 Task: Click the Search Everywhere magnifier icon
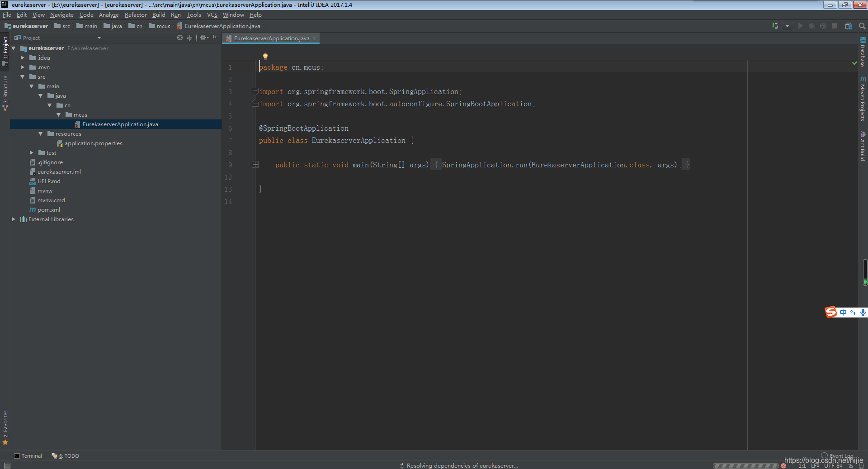pos(862,26)
